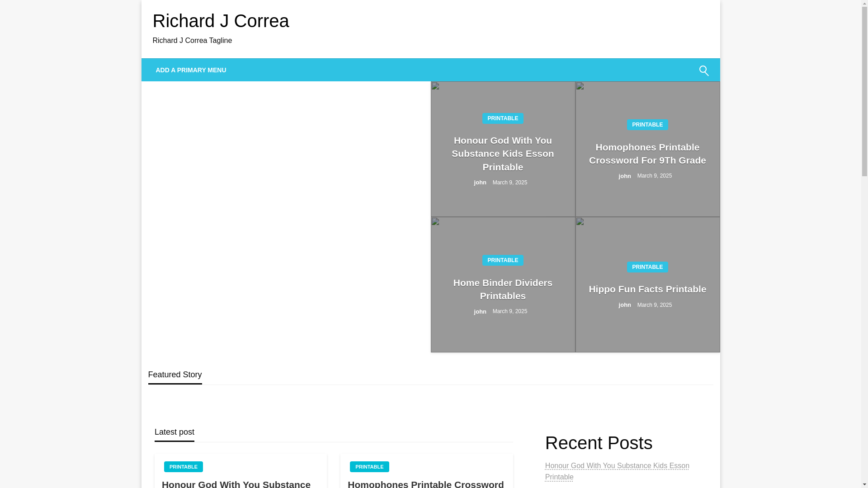The height and width of the screenshot is (488, 868).
Task: Open Hippo Fun Facts Printable title
Action: tap(647, 289)
